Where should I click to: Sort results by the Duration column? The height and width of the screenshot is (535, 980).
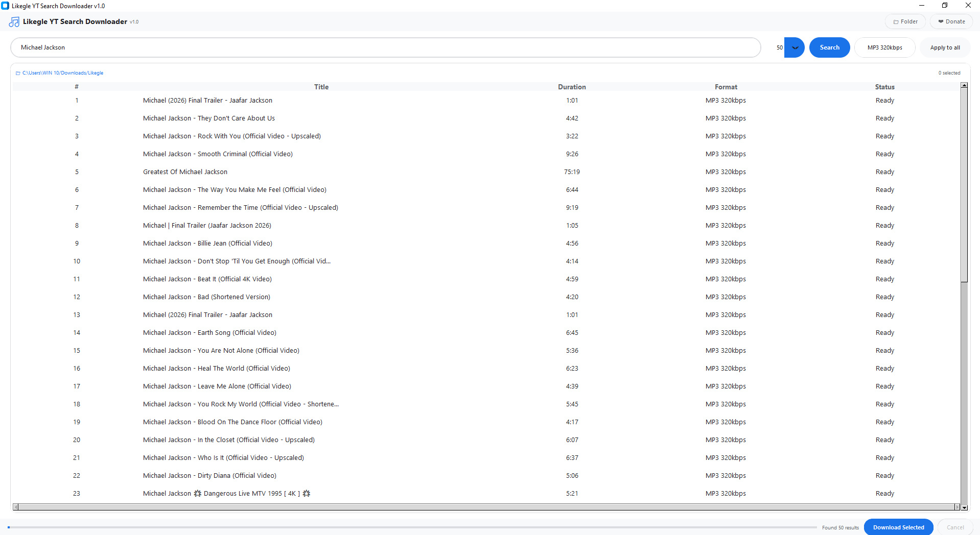571,87
